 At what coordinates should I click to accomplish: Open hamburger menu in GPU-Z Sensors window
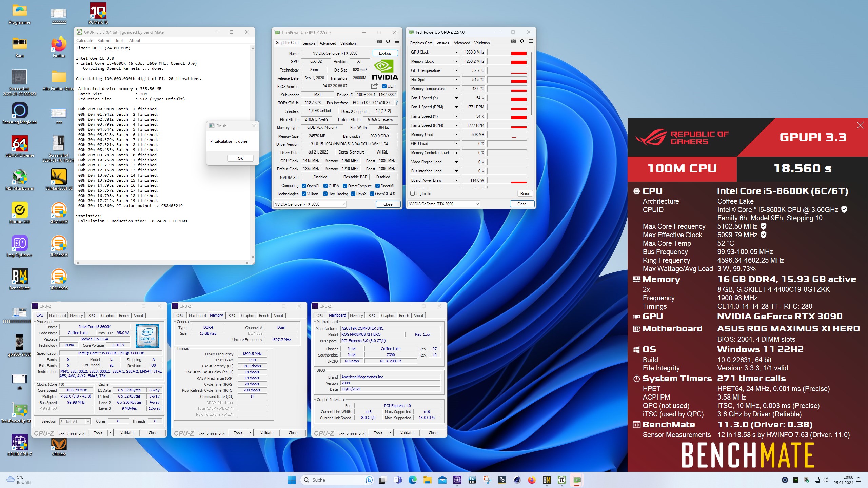(531, 41)
